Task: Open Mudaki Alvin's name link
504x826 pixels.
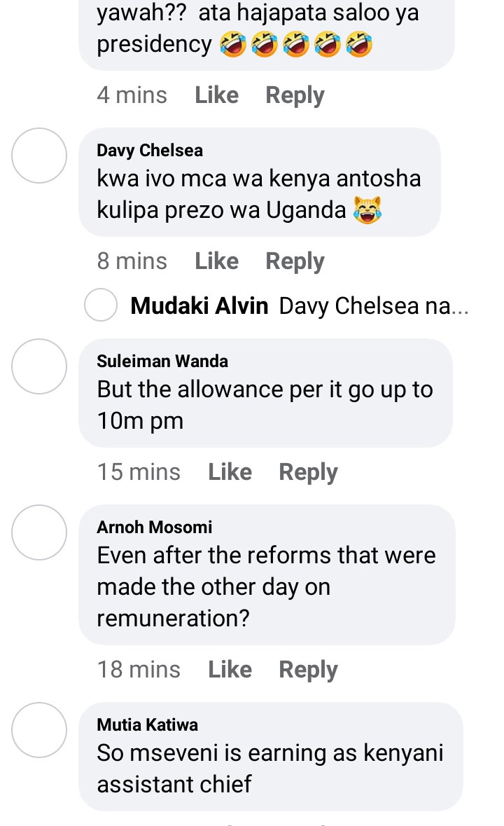Action: pos(199,305)
